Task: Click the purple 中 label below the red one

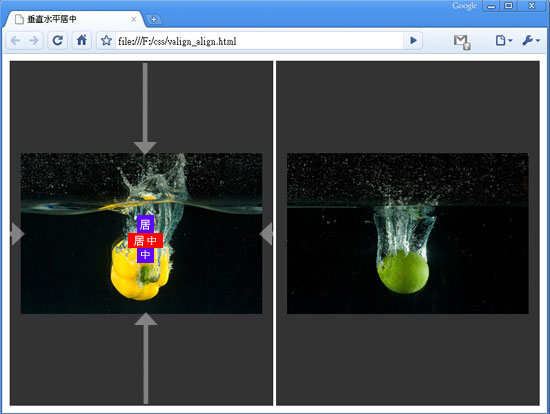Action: pyautogui.click(x=145, y=255)
